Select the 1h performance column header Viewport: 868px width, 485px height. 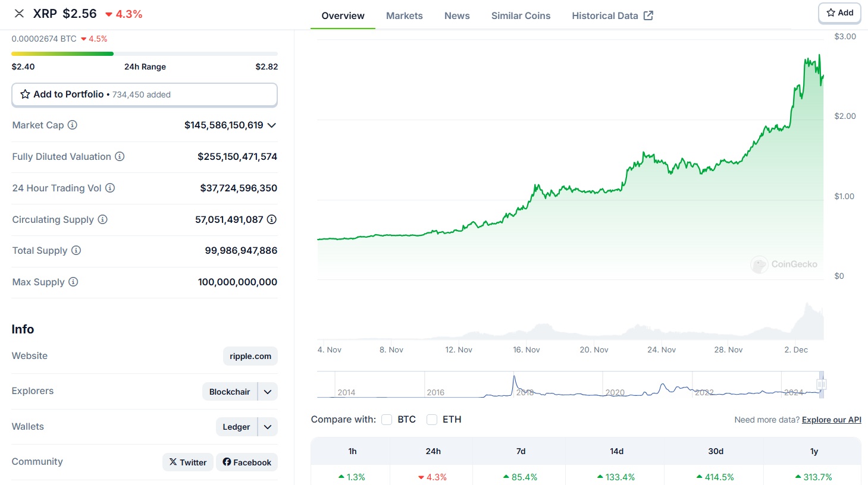352,451
